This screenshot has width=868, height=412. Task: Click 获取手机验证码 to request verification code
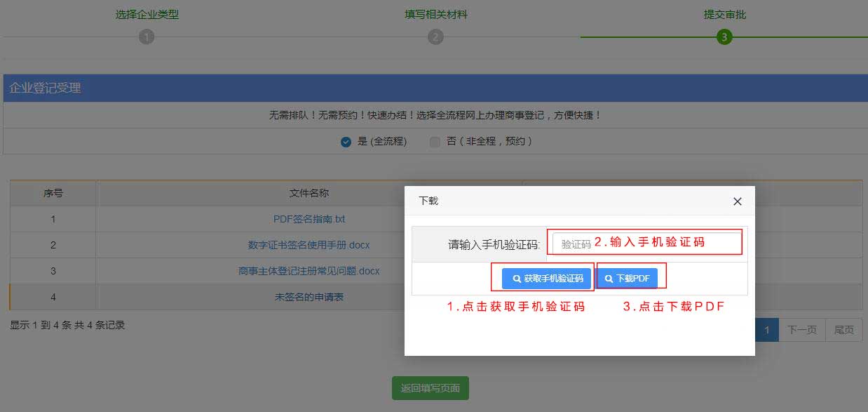(x=545, y=277)
